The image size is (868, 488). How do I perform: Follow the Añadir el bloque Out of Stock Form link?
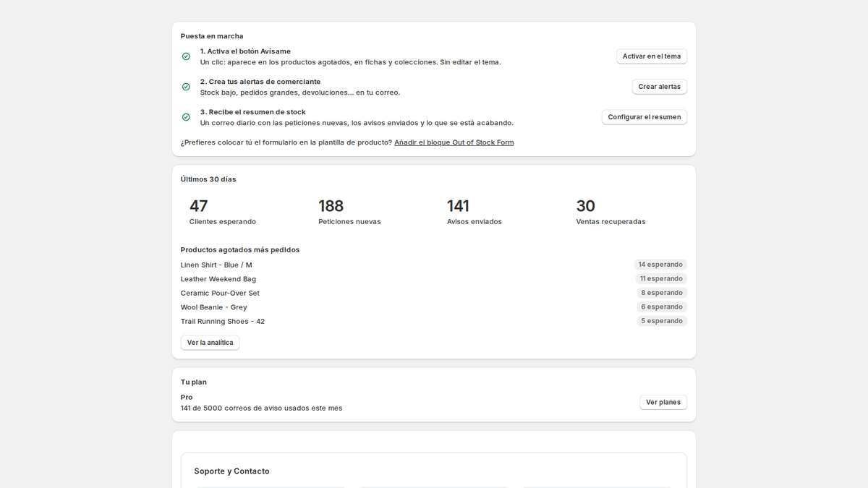pyautogui.click(x=454, y=142)
